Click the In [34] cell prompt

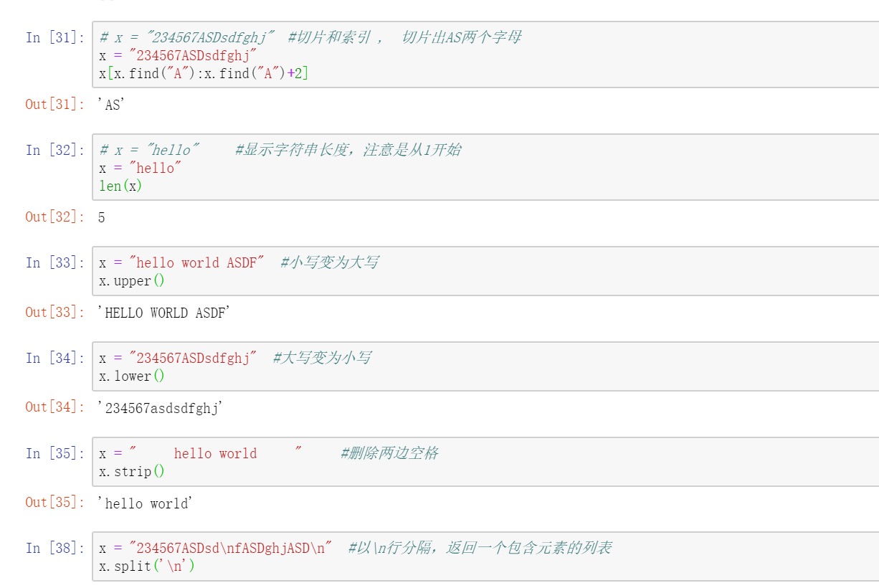coord(54,358)
